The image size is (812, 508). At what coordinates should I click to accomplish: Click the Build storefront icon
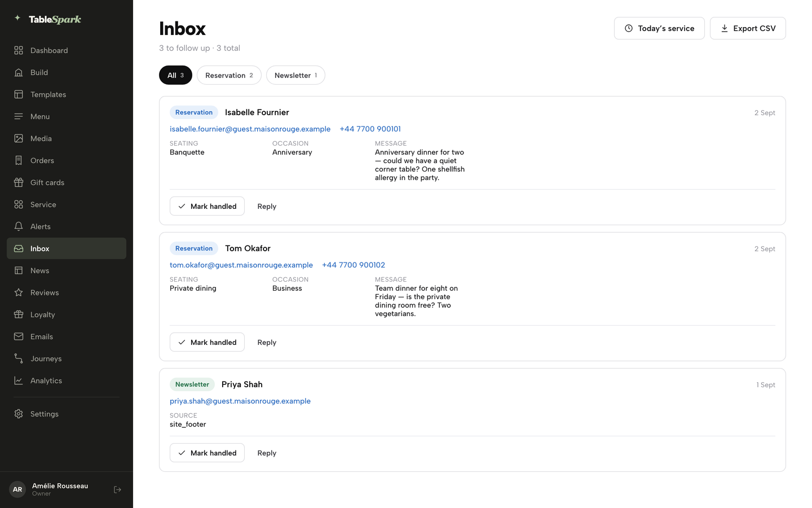(19, 72)
